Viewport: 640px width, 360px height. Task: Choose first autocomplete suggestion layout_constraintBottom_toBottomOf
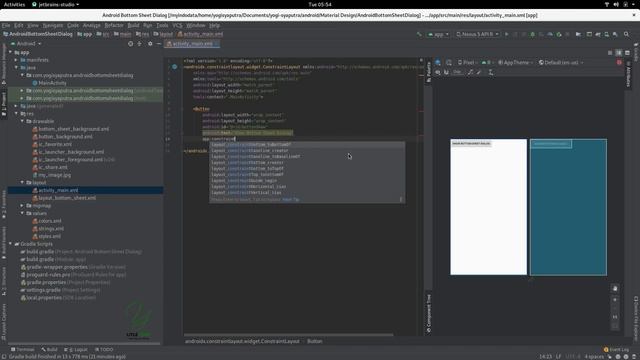307,144
